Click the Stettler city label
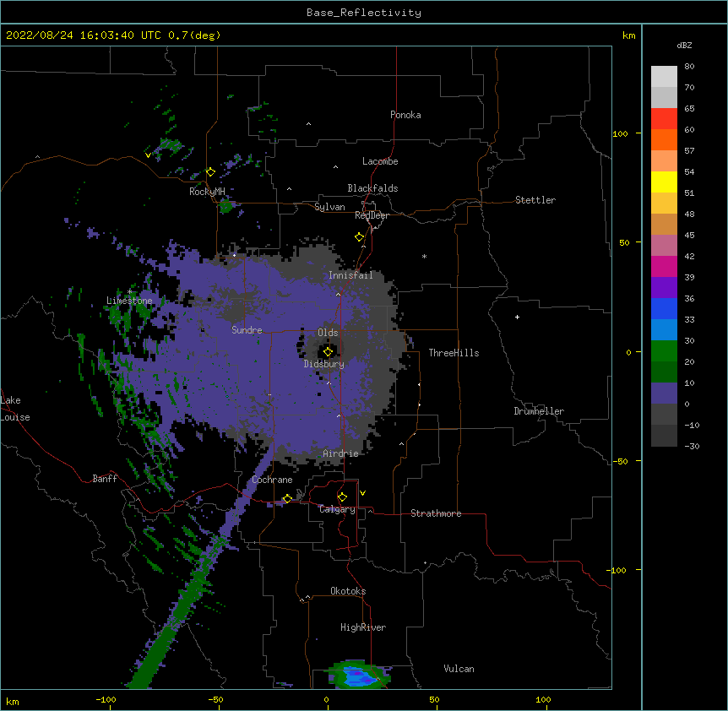Image resolution: width=728 pixels, height=711 pixels. 535,200
